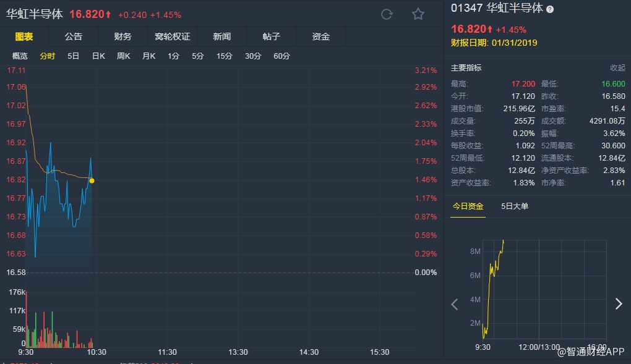Click the refresh icon
The image size is (631, 364).
tap(387, 14)
